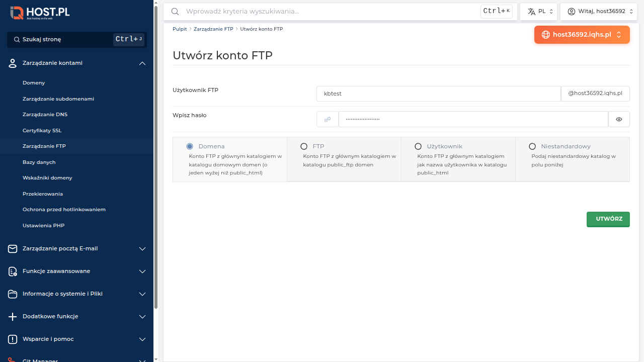The height and width of the screenshot is (362, 644).
Task: Open host36592.iqhs.pl domain selector
Action: tap(582, 35)
